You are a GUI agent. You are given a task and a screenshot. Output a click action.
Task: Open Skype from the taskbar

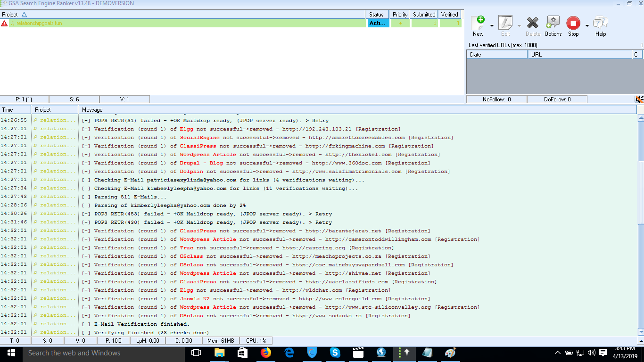click(x=335, y=353)
